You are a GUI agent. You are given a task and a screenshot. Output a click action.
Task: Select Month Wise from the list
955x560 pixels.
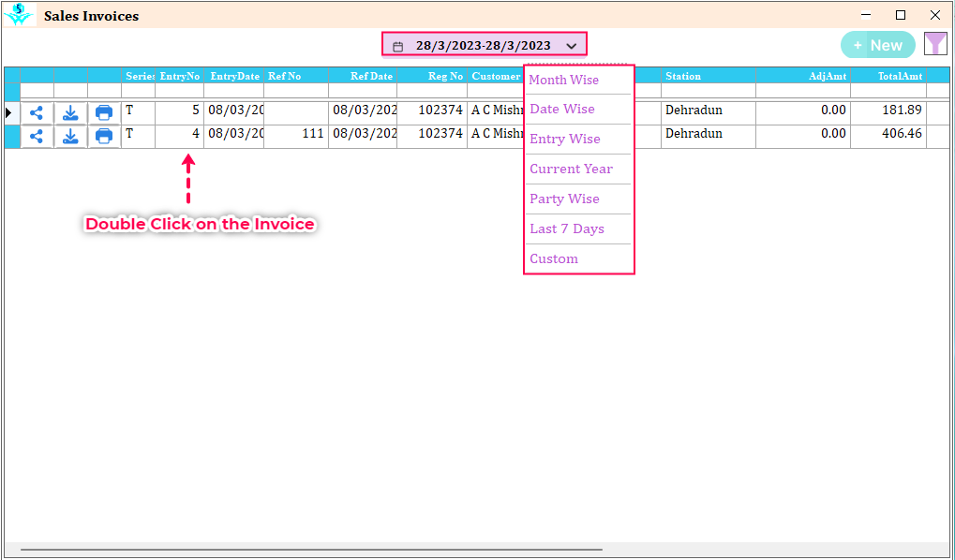[563, 80]
